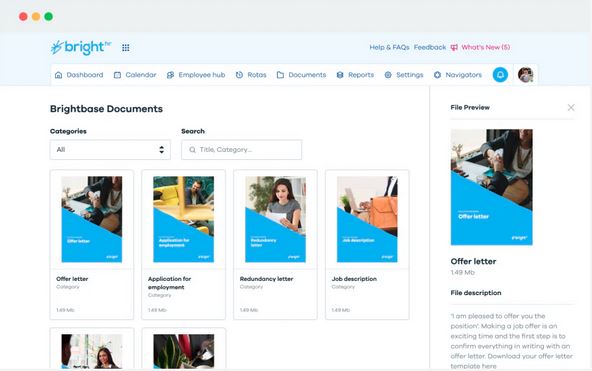Open the Reports tab

(355, 75)
